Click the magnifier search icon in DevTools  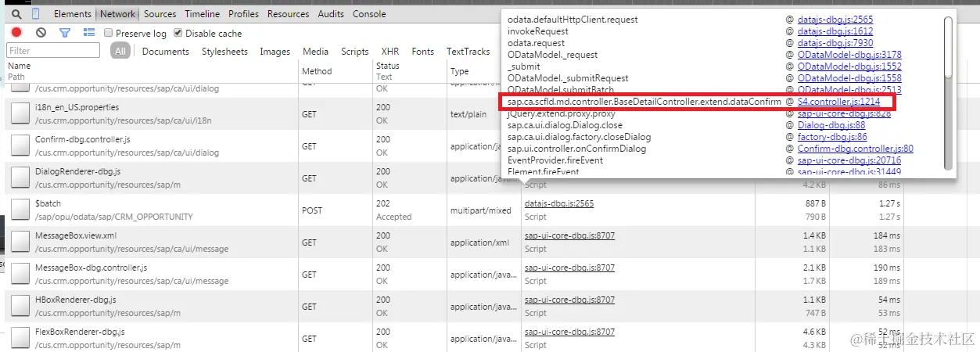pyautogui.click(x=16, y=14)
